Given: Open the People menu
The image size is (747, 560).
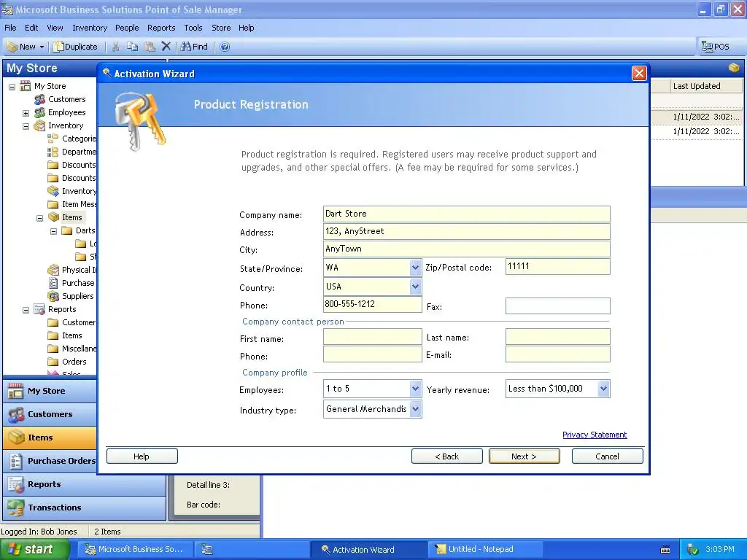Looking at the screenshot, I should click(x=127, y=28).
